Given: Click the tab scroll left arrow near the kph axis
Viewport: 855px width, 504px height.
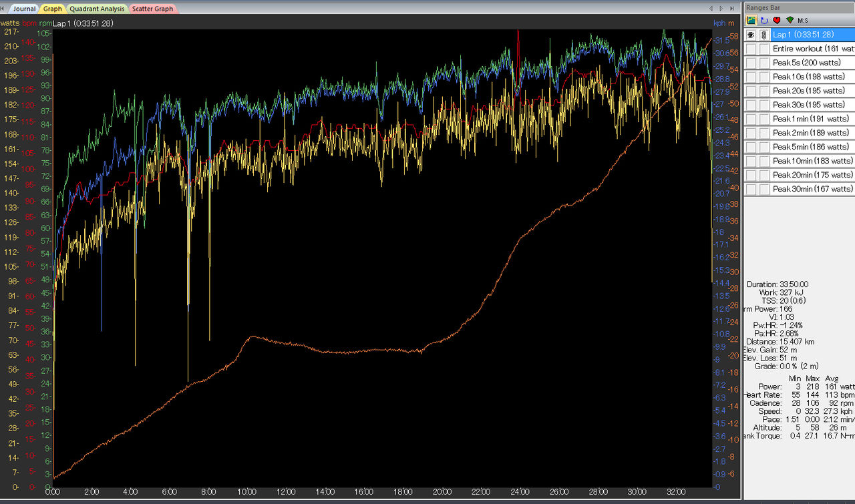Looking at the screenshot, I should pos(711,9).
